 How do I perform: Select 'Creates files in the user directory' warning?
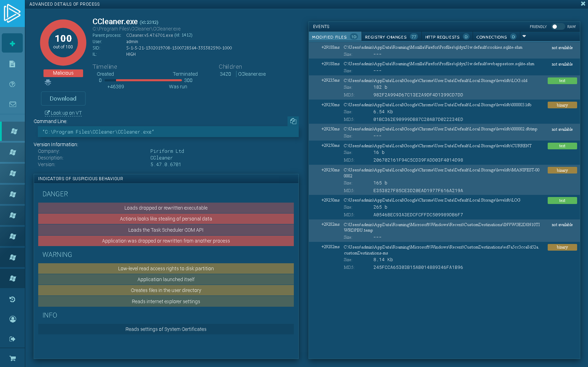[166, 290]
